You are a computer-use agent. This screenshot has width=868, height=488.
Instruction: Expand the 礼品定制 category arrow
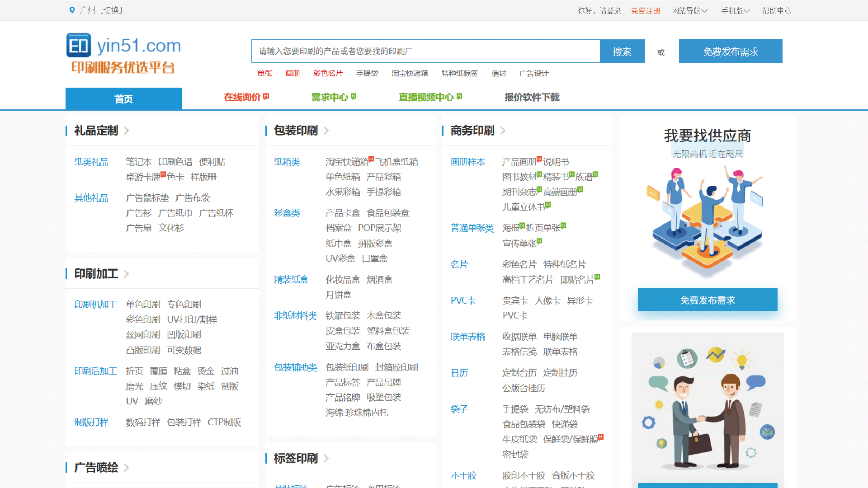coord(127,131)
